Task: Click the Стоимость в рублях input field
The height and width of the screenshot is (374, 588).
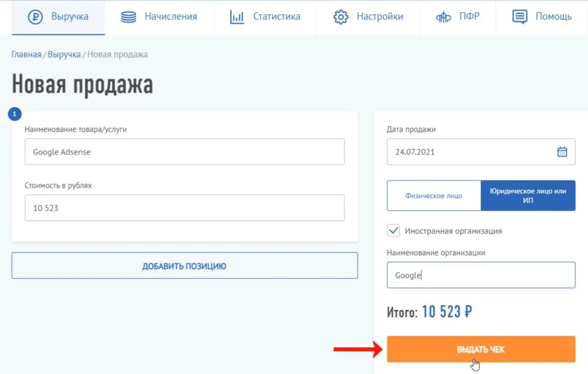Action: point(184,208)
